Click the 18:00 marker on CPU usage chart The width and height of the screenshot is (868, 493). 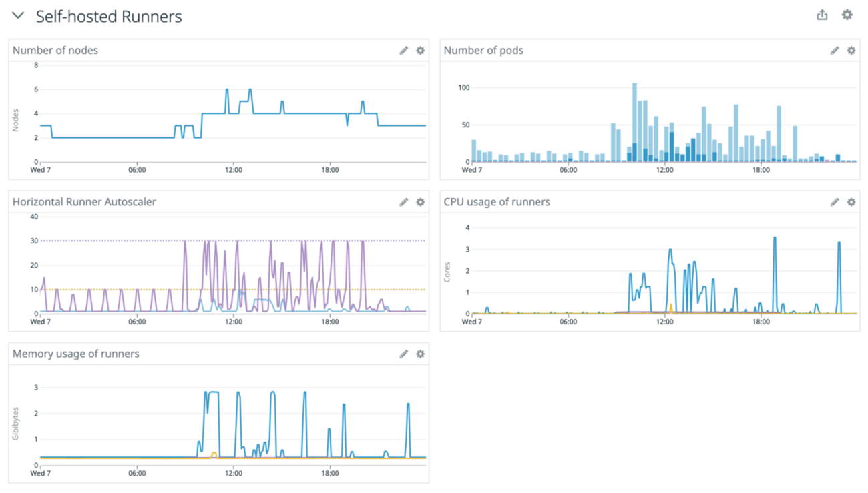point(761,322)
